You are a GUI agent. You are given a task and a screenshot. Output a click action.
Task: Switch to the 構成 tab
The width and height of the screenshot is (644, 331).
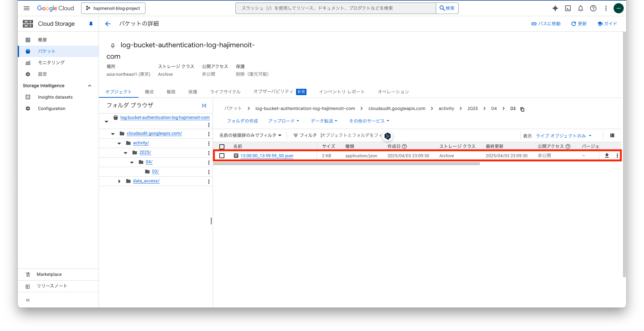point(149,92)
